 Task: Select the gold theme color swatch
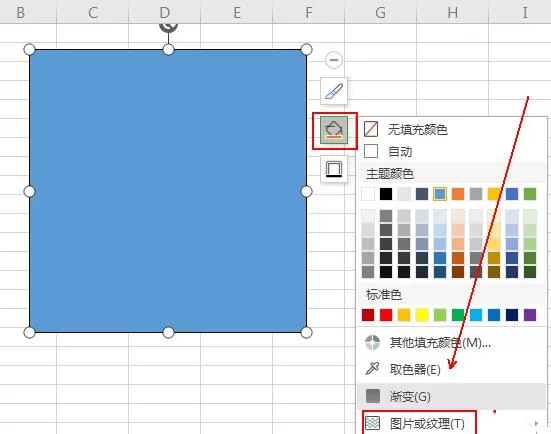(494, 194)
